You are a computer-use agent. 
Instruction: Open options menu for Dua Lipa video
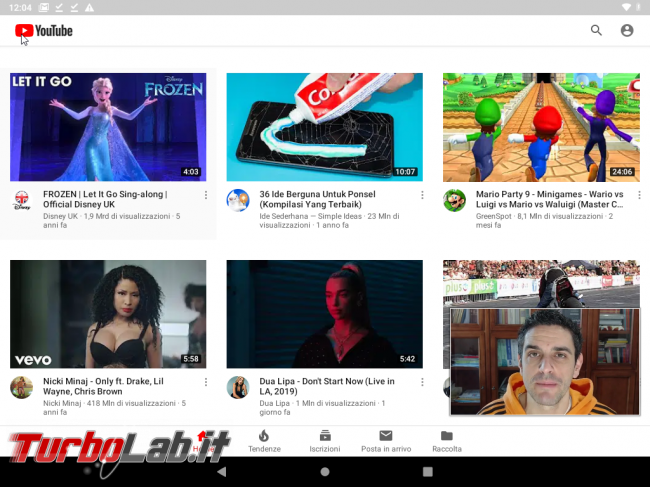(422, 382)
